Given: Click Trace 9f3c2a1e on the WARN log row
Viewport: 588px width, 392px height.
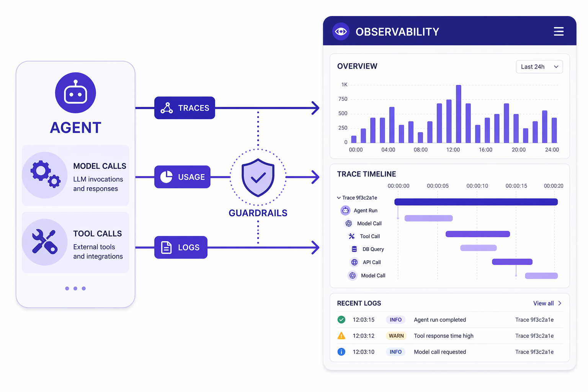Looking at the screenshot, I should (x=534, y=336).
